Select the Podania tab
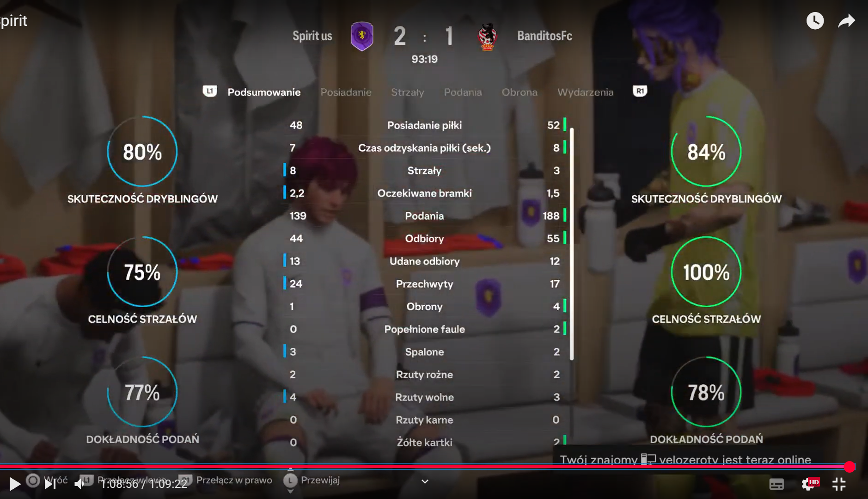Image resolution: width=868 pixels, height=499 pixels. coord(463,92)
